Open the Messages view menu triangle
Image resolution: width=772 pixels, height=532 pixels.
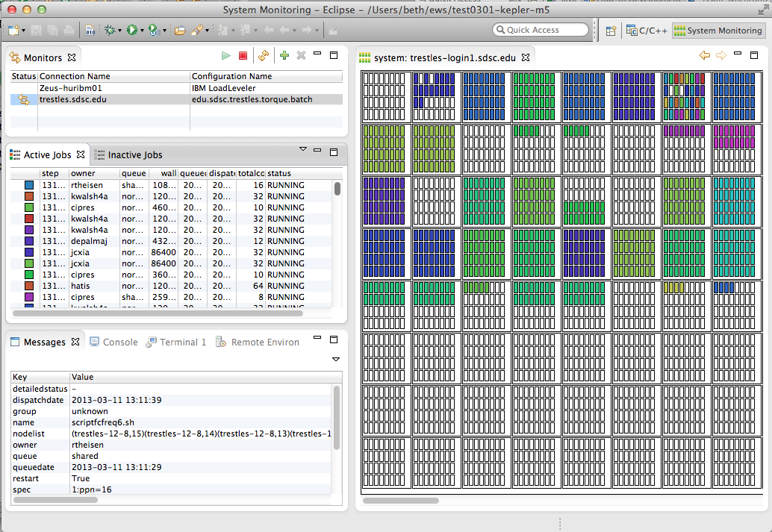[x=336, y=359]
